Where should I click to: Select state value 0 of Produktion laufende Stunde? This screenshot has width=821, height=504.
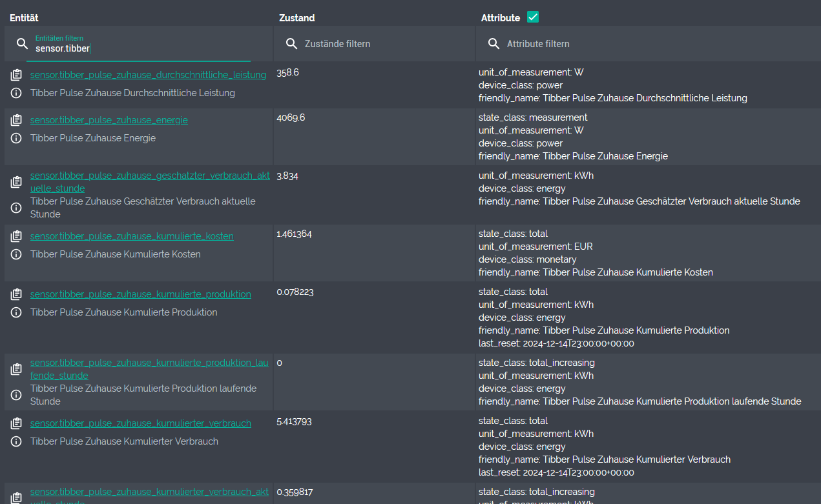(279, 363)
